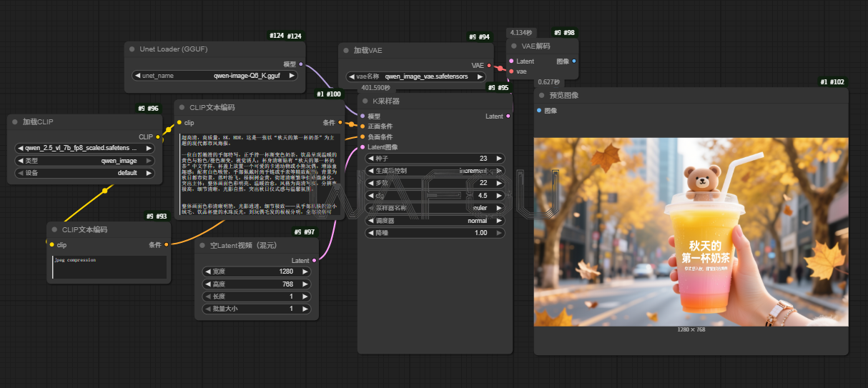Increase 步数 with its right arrow
This screenshot has width=868, height=388.
click(499, 183)
